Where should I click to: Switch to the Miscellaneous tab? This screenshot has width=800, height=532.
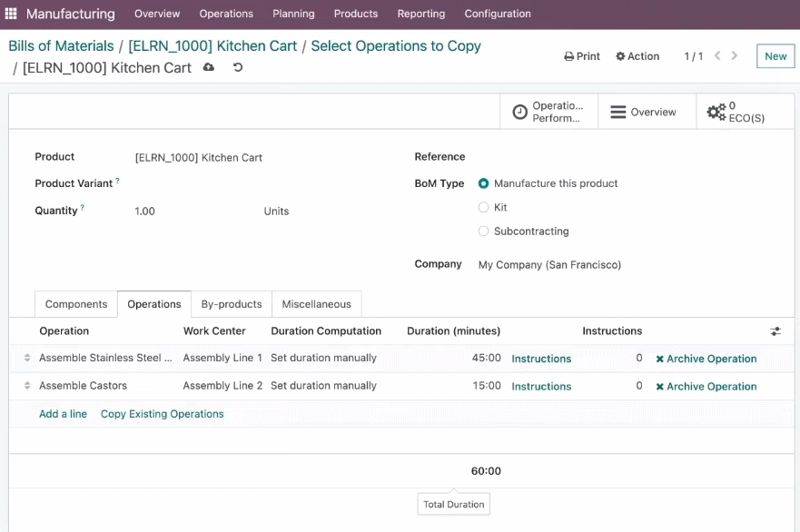pos(316,304)
